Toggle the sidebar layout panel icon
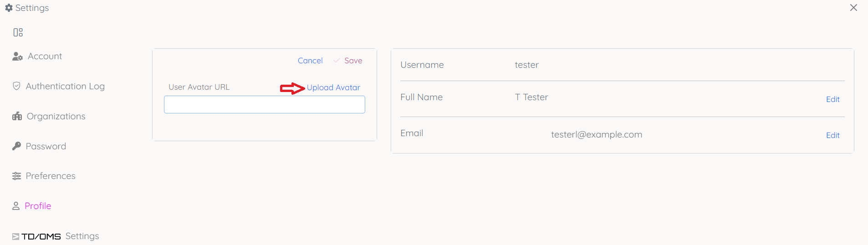The image size is (868, 245). (x=18, y=32)
